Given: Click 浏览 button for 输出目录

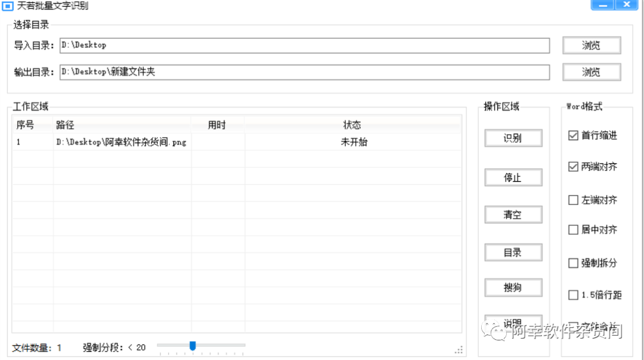Looking at the screenshot, I should [591, 72].
